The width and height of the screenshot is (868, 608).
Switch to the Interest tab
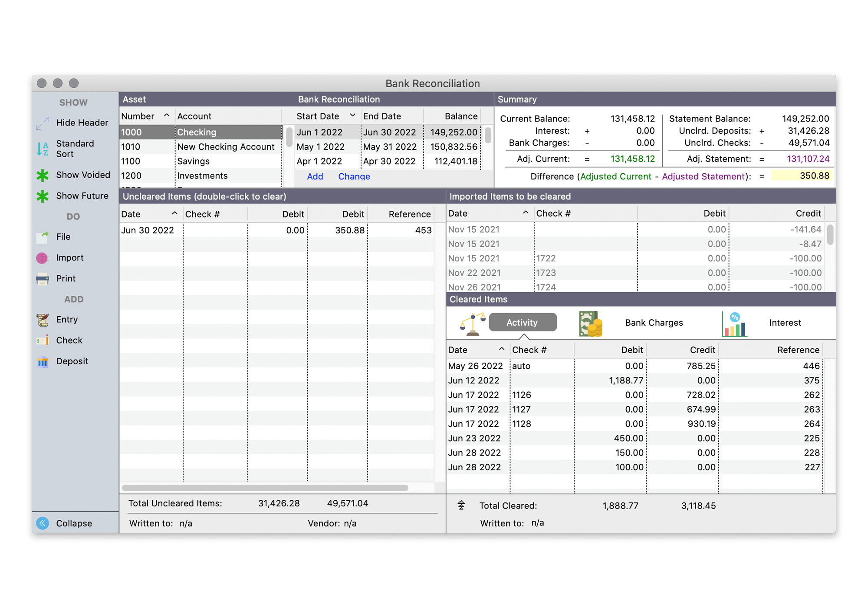785,323
